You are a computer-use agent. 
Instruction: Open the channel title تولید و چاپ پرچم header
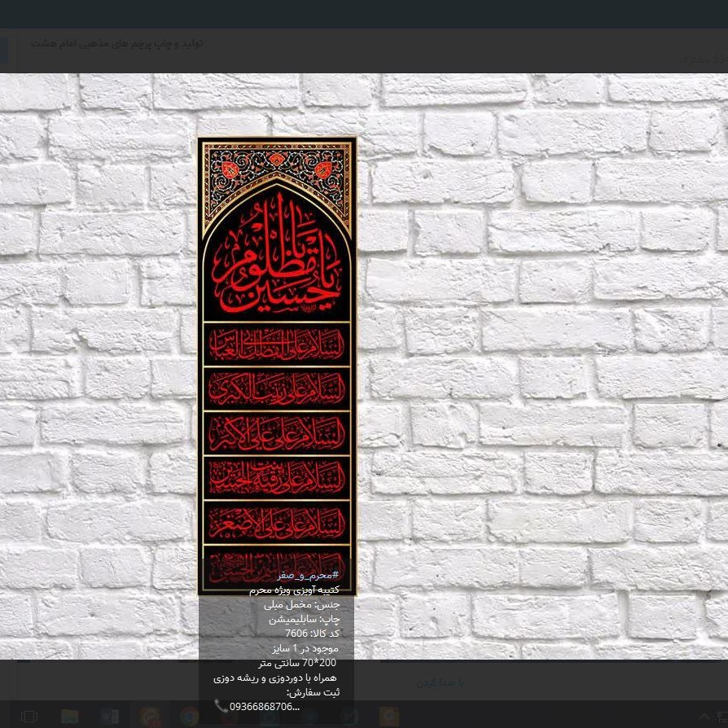117,43
